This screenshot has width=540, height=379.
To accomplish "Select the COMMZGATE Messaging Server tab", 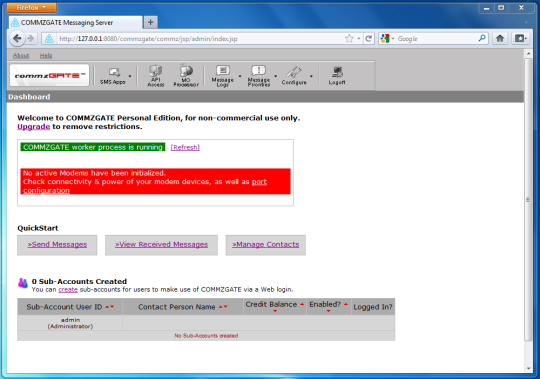I will click(75, 22).
